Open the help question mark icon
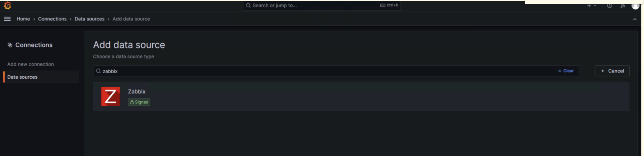 tap(610, 6)
